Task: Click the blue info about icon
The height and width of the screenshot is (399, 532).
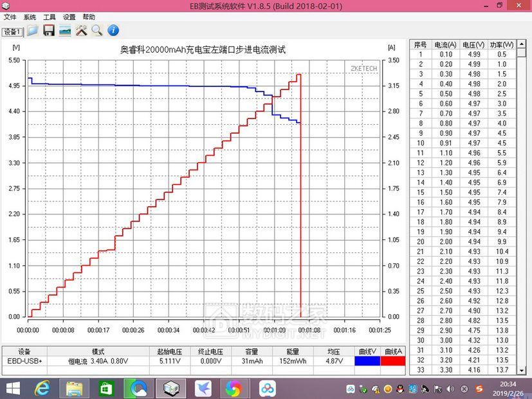Action: pos(113,30)
